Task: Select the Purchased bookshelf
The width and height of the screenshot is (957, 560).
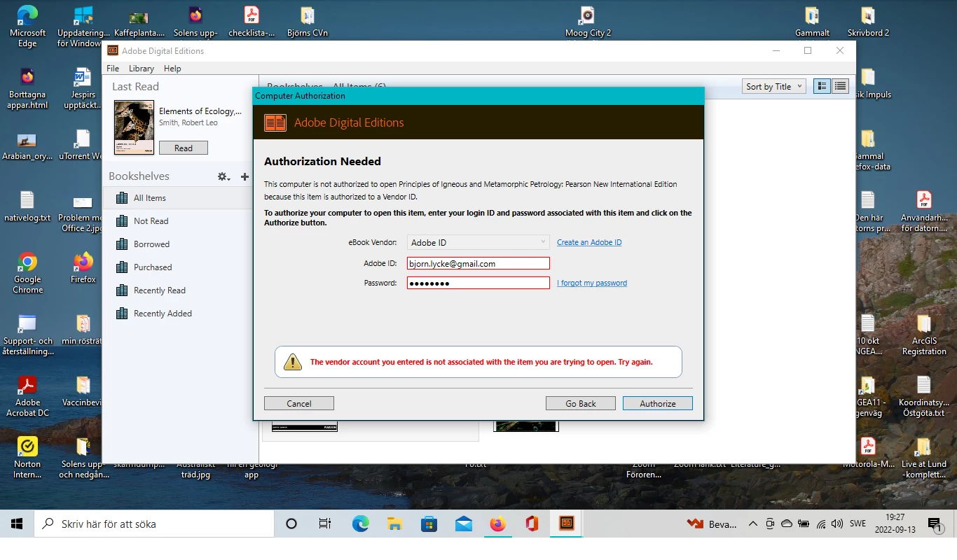Action: coord(178,267)
